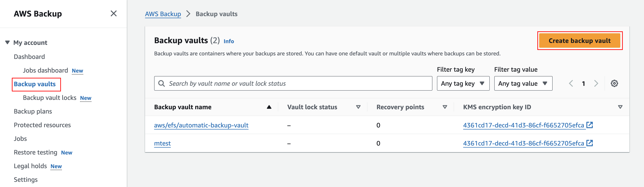Open the aws/efs/automatic-backup-vault link

point(201,125)
